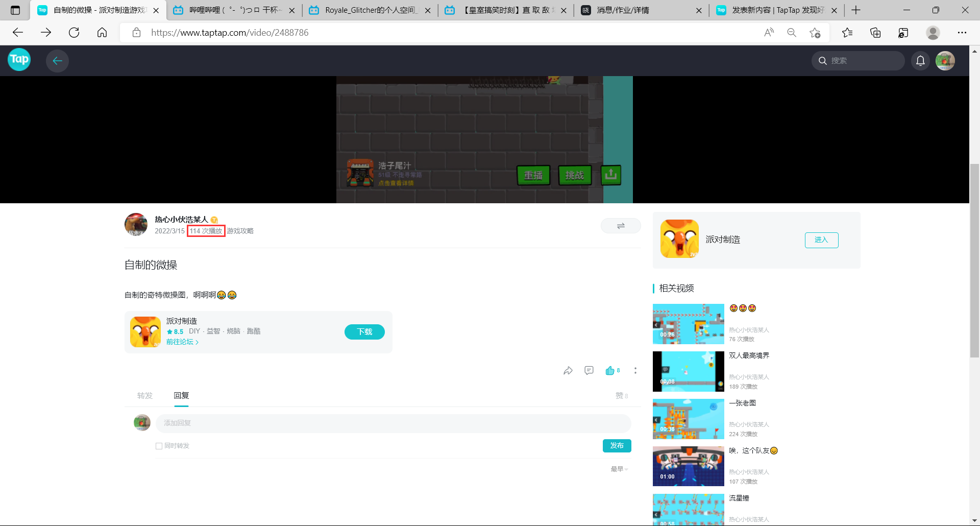980x526 pixels.
Task: Select the 转发 tab
Action: [145, 396]
